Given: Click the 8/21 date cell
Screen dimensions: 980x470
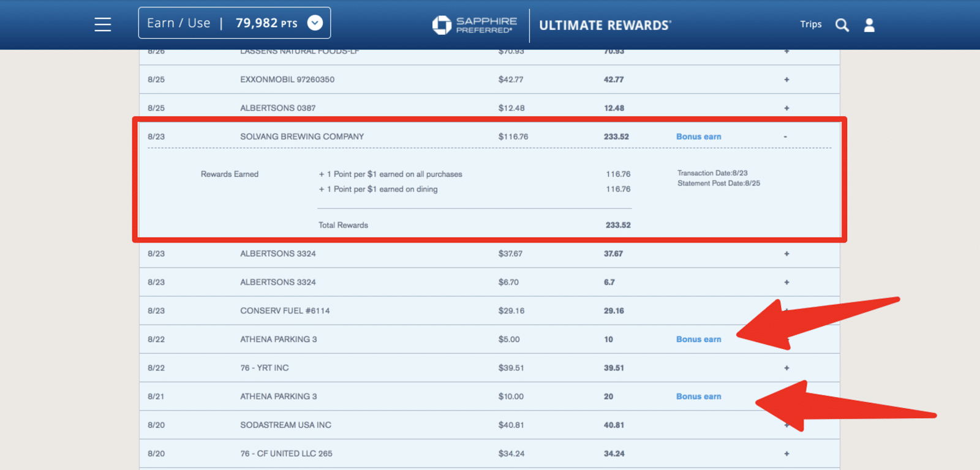Looking at the screenshot, I should 156,397.
